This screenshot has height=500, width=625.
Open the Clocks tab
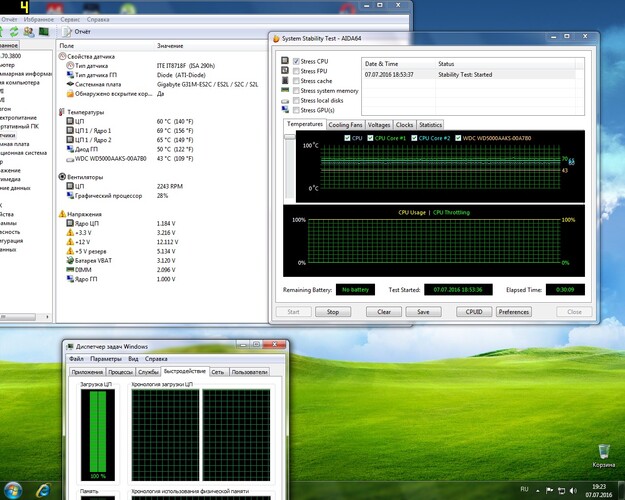pyautogui.click(x=404, y=125)
